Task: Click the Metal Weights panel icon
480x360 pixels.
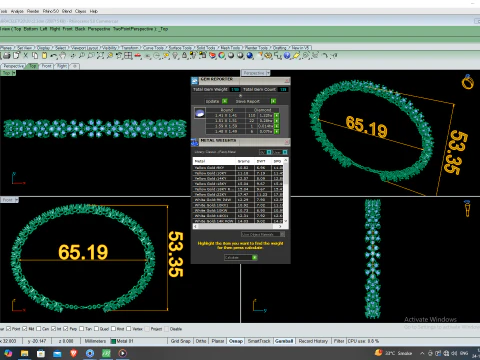Action: [x=195, y=142]
